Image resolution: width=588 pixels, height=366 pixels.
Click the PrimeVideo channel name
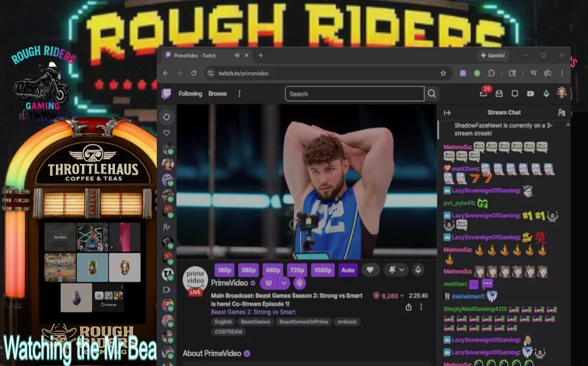[230, 283]
